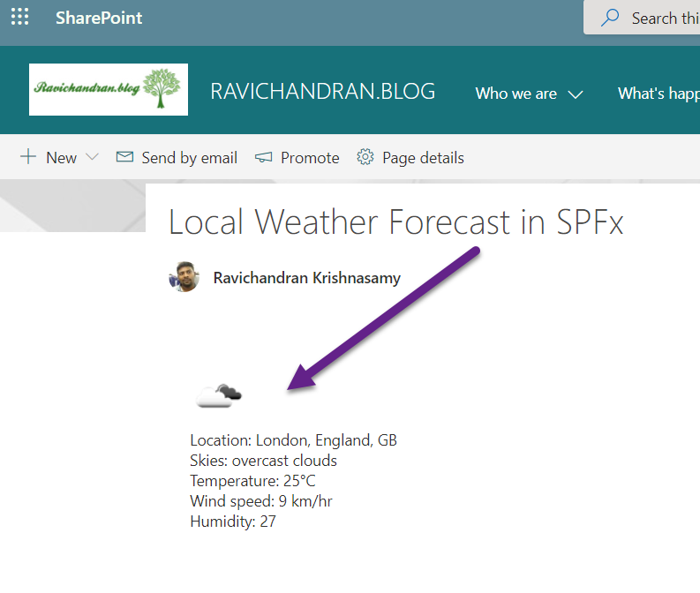Focus the Search this site field
The height and width of the screenshot is (593, 700).
(664, 18)
